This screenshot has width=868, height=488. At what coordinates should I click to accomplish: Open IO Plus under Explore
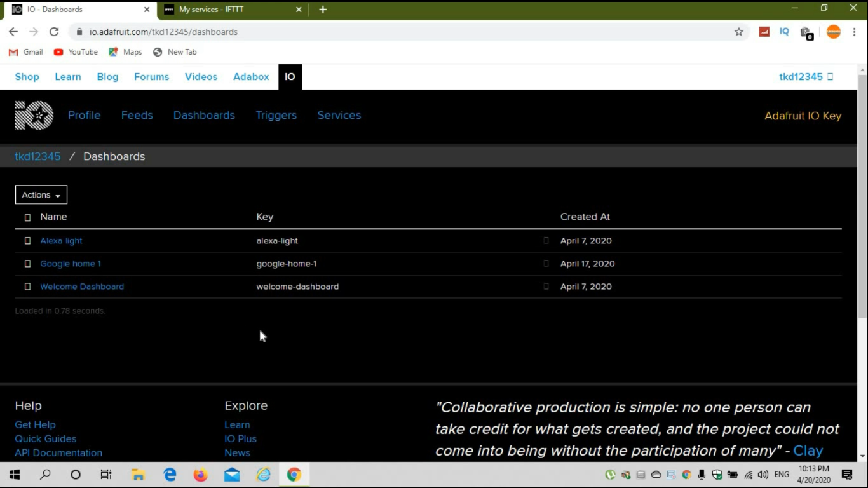[x=241, y=438]
